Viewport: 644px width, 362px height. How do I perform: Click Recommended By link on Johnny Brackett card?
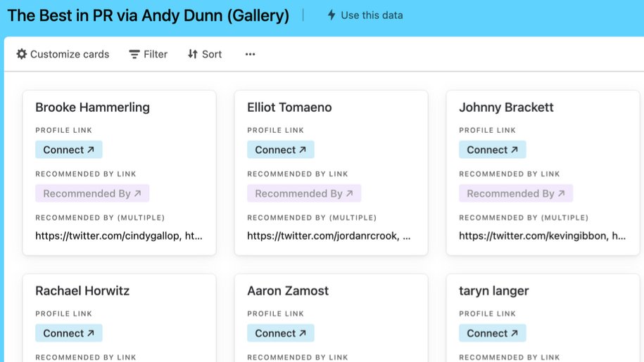[x=516, y=193]
